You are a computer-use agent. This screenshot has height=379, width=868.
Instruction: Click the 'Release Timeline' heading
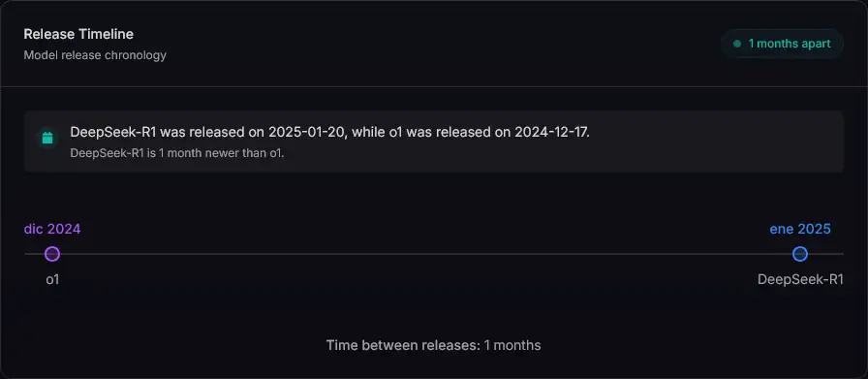tap(78, 34)
